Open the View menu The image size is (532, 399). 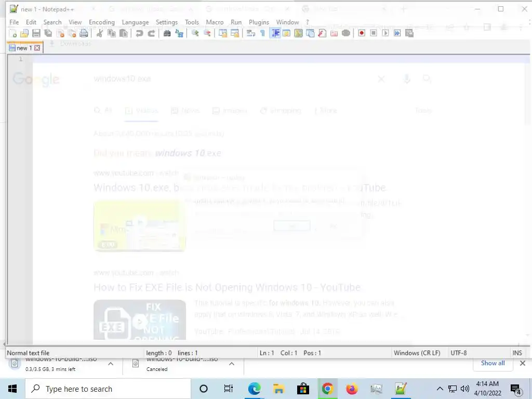pyautogui.click(x=75, y=22)
